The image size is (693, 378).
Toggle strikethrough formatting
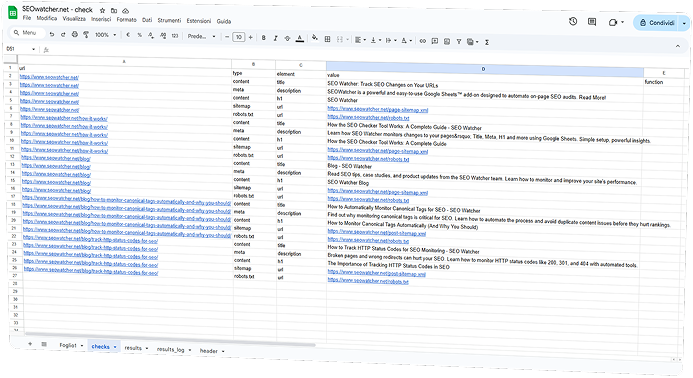287,38
